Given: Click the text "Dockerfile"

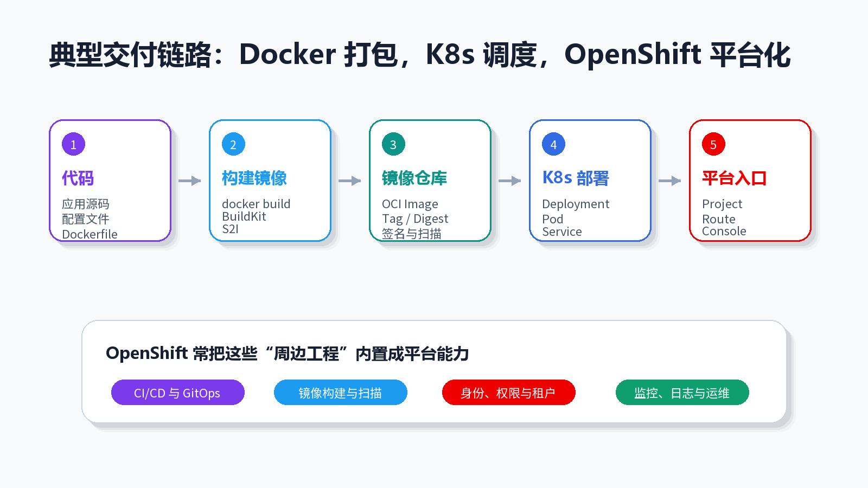Looking at the screenshot, I should click(x=90, y=234).
